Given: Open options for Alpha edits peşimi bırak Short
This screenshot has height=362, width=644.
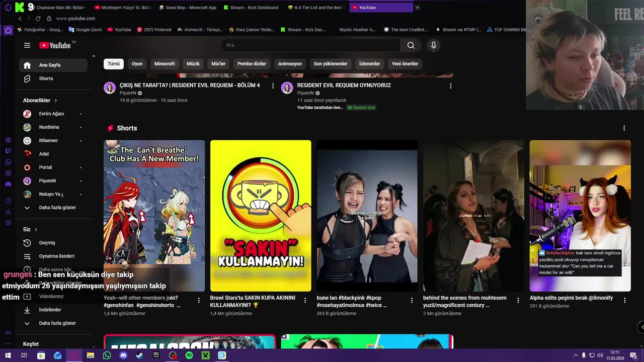Looking at the screenshot, I should [625, 300].
